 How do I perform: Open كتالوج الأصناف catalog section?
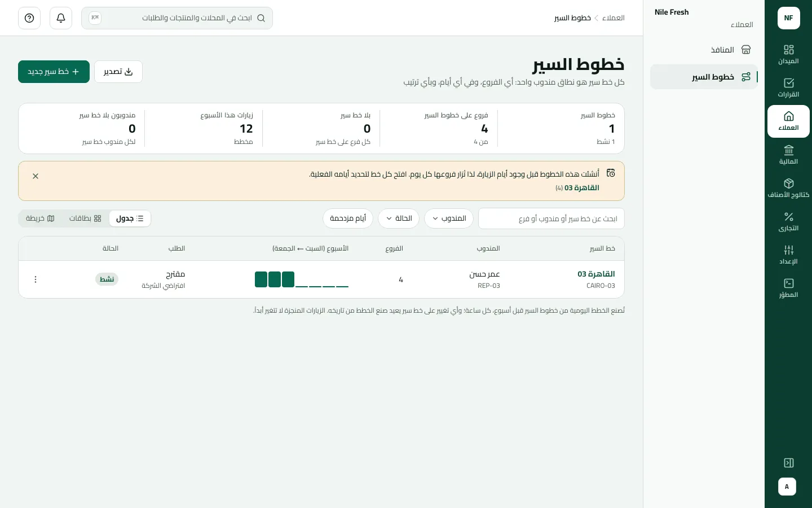788,188
